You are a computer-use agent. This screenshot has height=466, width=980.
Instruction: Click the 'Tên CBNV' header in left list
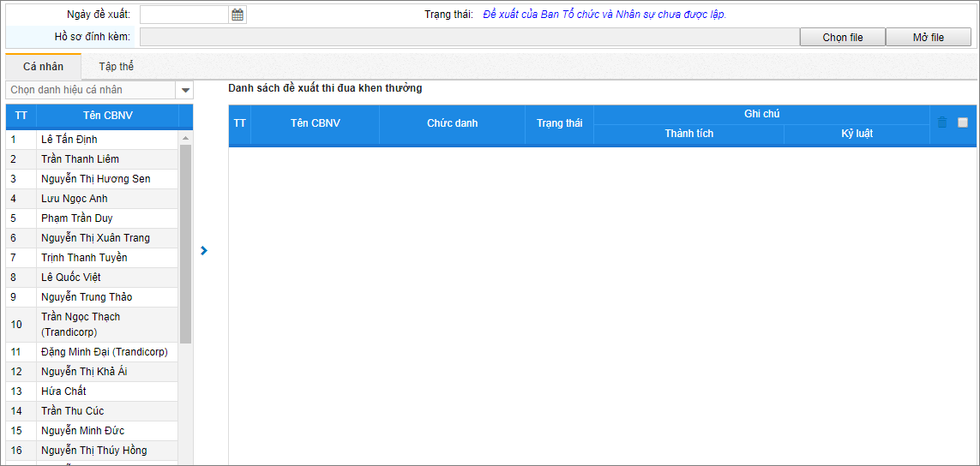[107, 116]
